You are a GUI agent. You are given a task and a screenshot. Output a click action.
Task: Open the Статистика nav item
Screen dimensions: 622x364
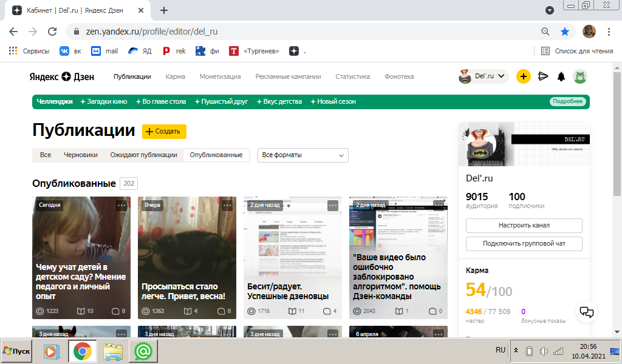[x=353, y=76]
